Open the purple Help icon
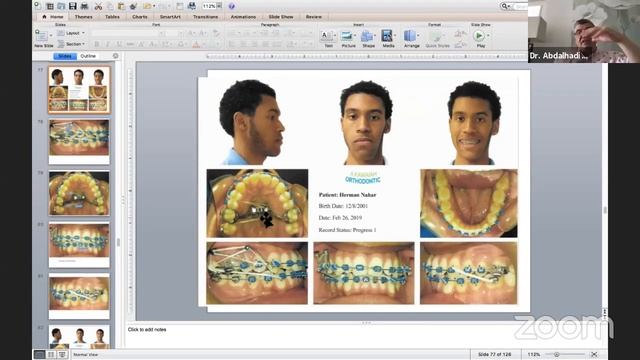The image size is (640, 360). click(x=231, y=6)
